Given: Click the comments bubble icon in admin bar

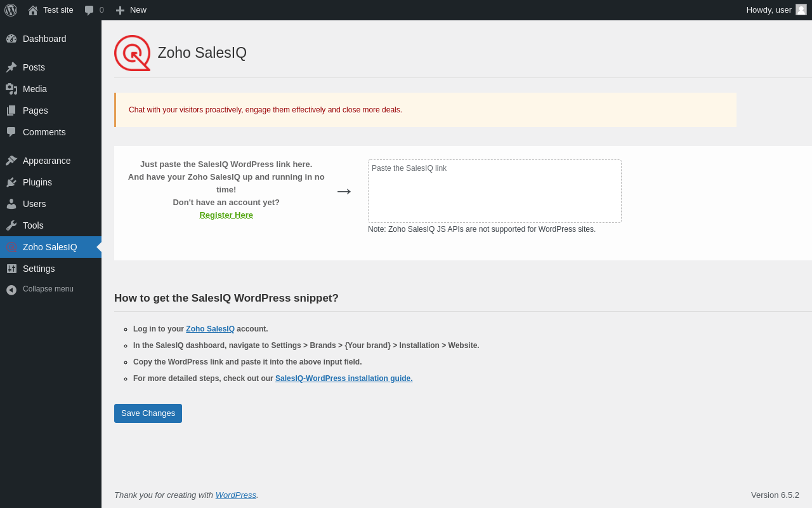Looking at the screenshot, I should click(x=89, y=10).
